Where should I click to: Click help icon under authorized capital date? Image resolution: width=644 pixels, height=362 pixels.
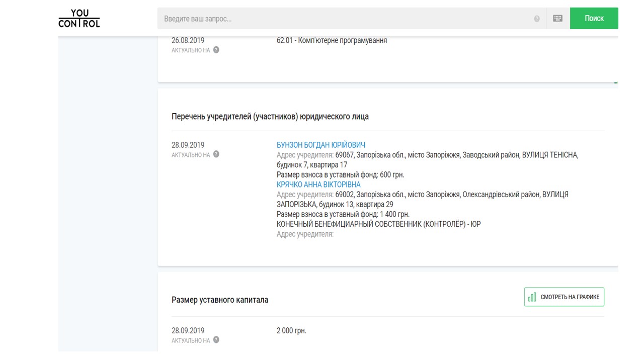point(216,340)
